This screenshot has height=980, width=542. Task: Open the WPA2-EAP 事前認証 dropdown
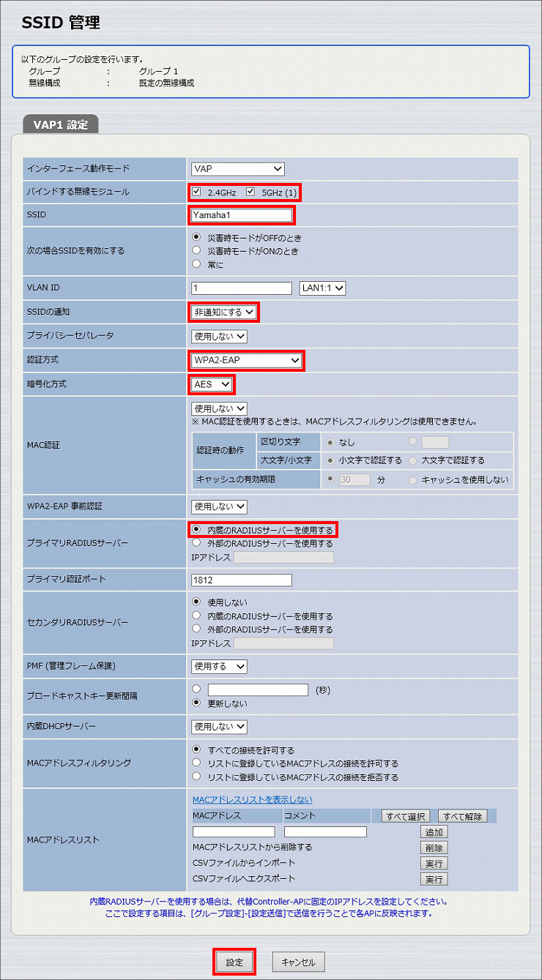tap(219, 506)
